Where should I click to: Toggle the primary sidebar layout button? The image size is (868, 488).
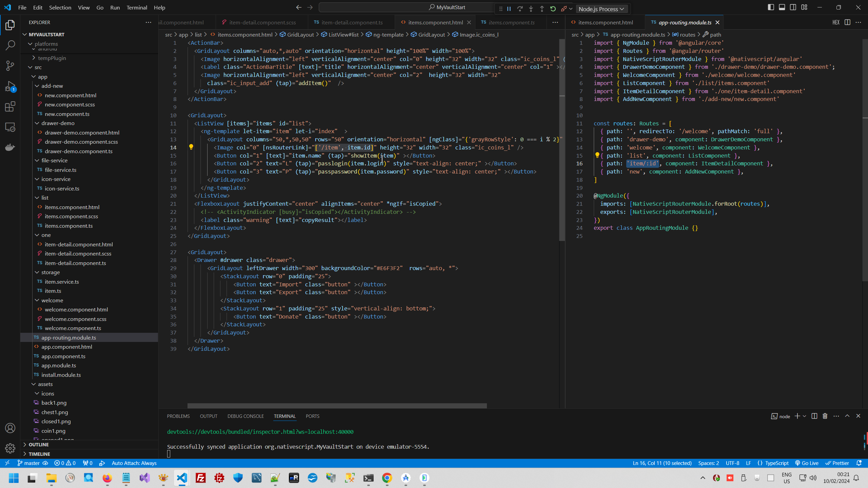[771, 7]
